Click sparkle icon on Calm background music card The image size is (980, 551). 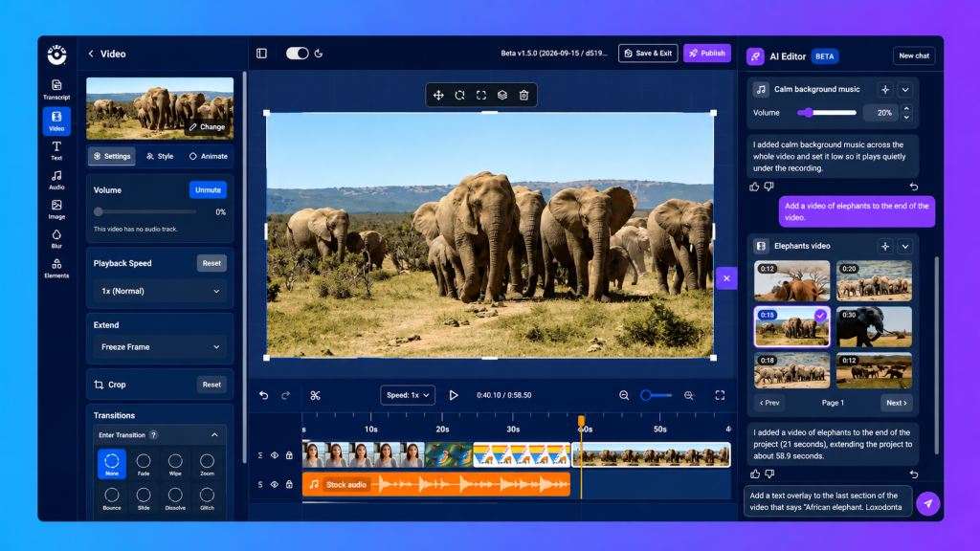click(885, 89)
